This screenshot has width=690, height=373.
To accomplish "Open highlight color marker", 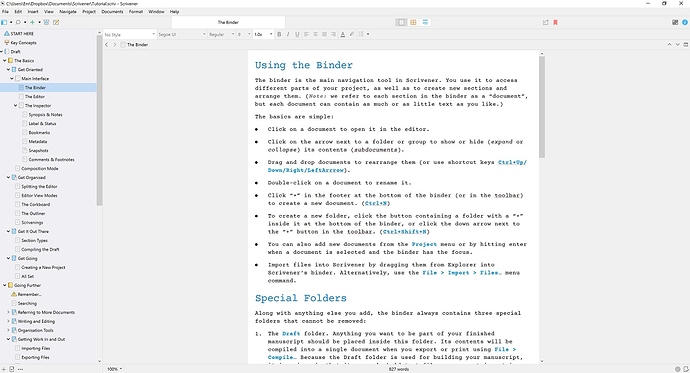I will [x=352, y=34].
